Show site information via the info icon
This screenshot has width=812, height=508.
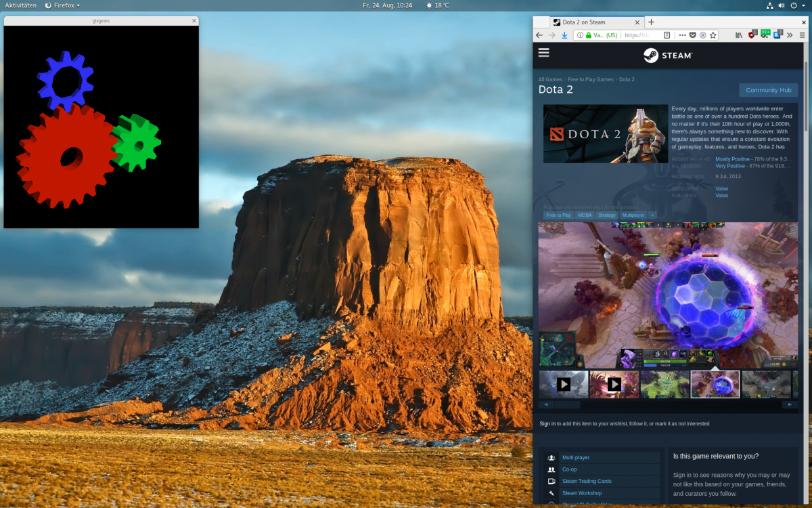point(580,35)
